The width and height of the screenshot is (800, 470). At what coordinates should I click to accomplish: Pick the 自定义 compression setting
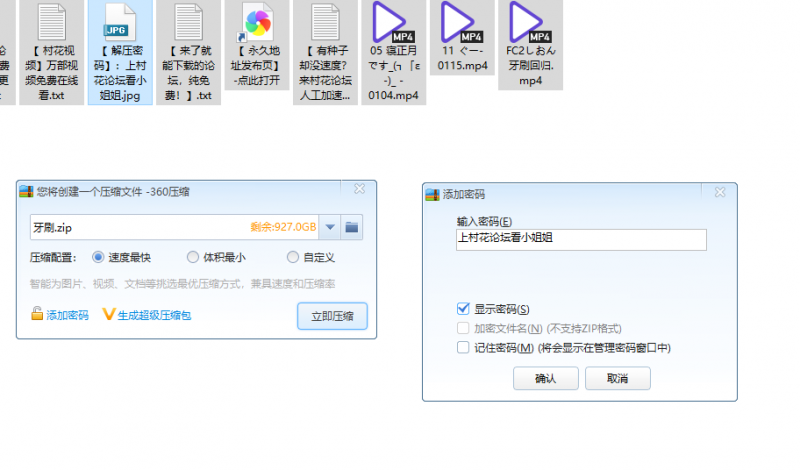293,257
